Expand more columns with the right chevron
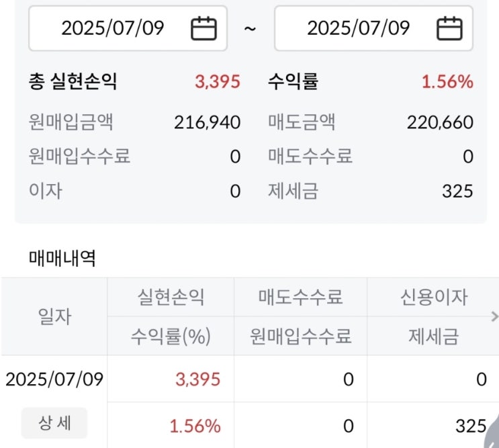Viewport: 499px width, 448px height. (494, 316)
